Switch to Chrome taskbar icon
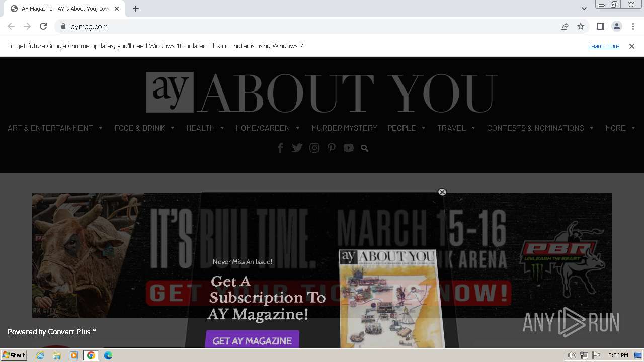This screenshot has width=644, height=362. (x=91, y=355)
